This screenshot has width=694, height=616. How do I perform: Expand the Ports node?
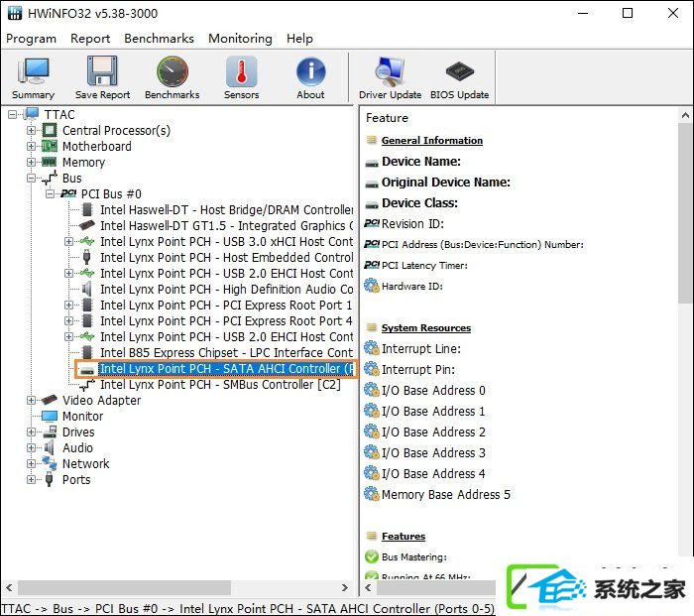click(x=31, y=479)
